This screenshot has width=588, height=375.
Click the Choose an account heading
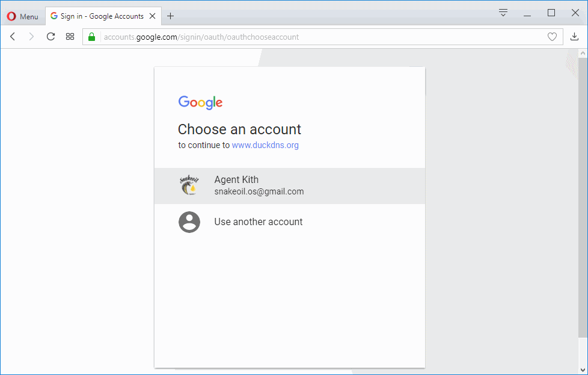pyautogui.click(x=239, y=129)
